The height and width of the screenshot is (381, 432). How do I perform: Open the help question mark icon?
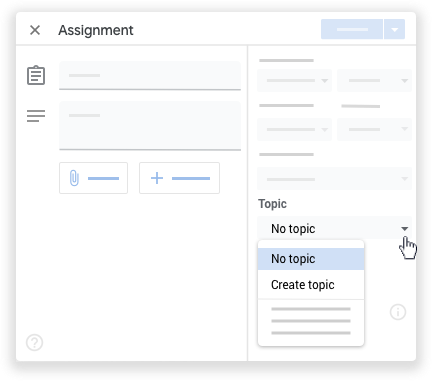pos(35,342)
